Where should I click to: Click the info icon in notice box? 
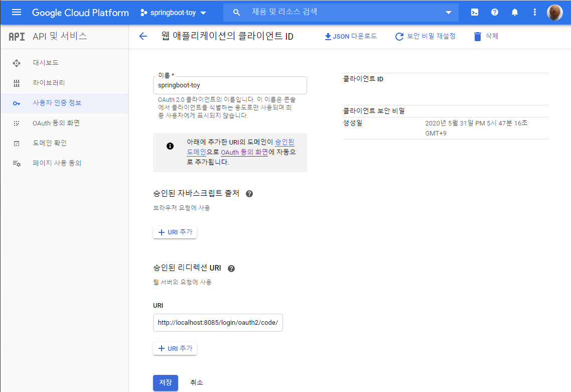[x=170, y=146]
